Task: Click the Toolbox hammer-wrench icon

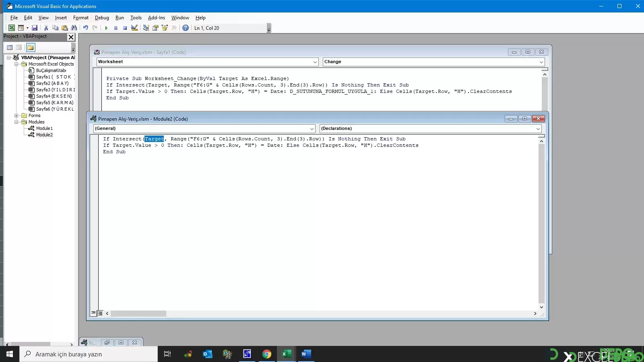Action: click(x=174, y=28)
